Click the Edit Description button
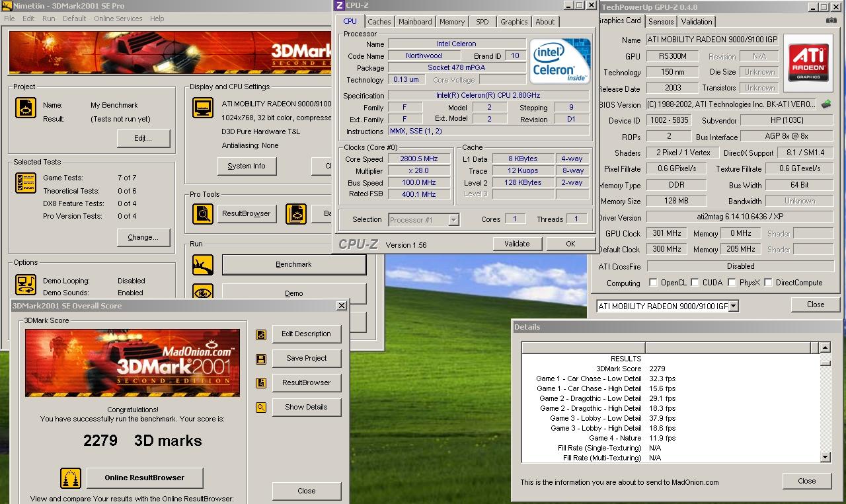846x504 pixels. (306, 334)
